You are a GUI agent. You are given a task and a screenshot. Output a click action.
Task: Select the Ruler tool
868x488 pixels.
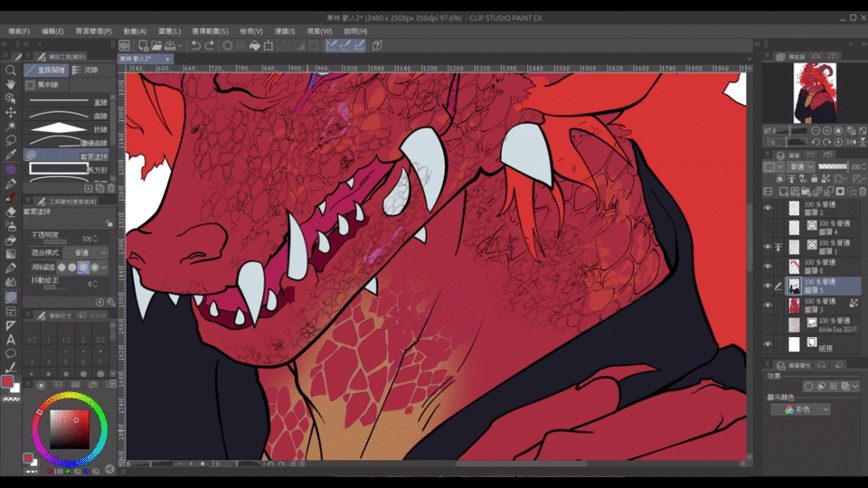(x=11, y=325)
